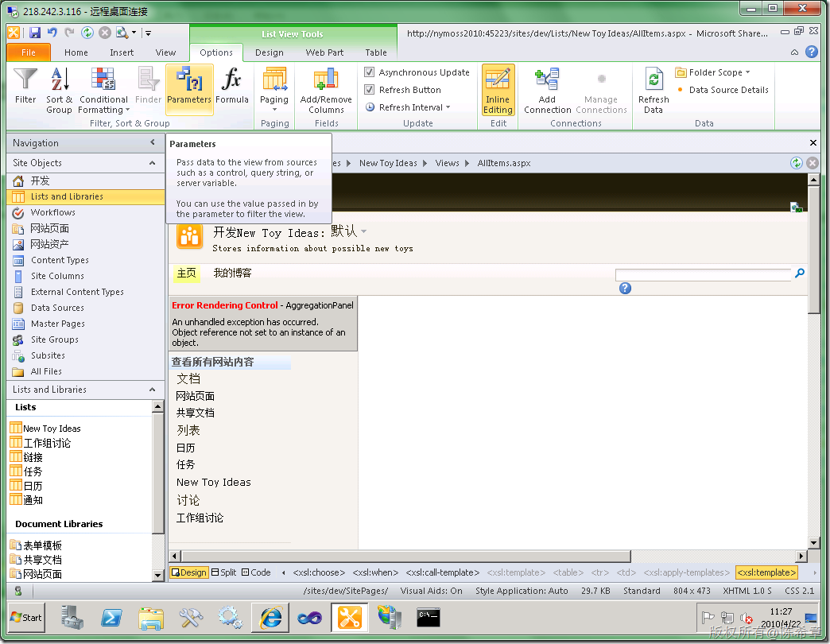Toggle Refresh Button checkbox
The width and height of the screenshot is (830, 644).
370,89
